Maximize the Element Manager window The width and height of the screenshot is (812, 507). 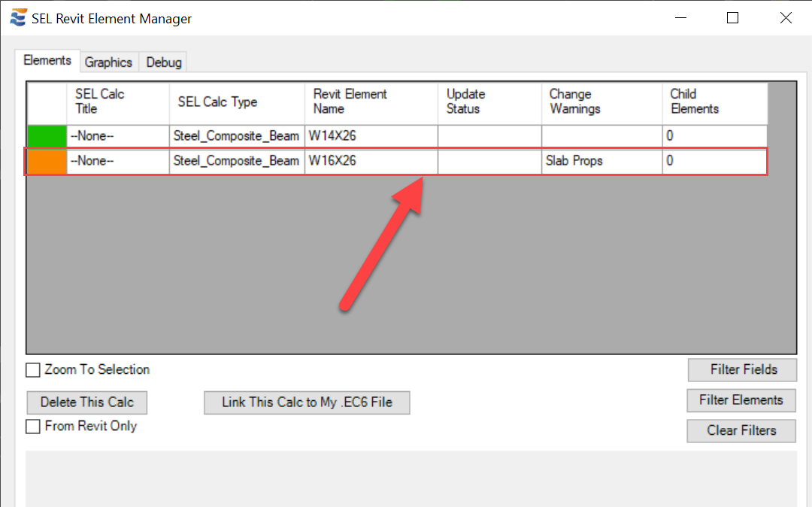coord(732,18)
